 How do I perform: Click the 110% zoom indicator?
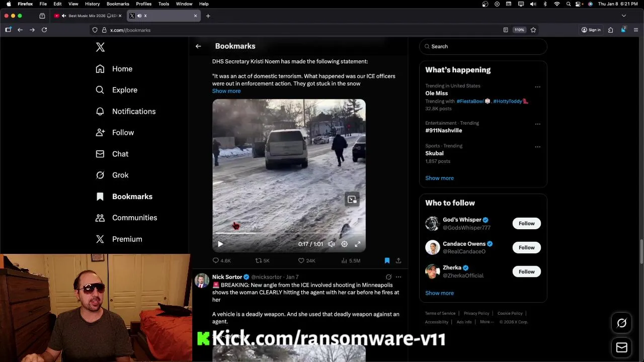pyautogui.click(x=519, y=30)
